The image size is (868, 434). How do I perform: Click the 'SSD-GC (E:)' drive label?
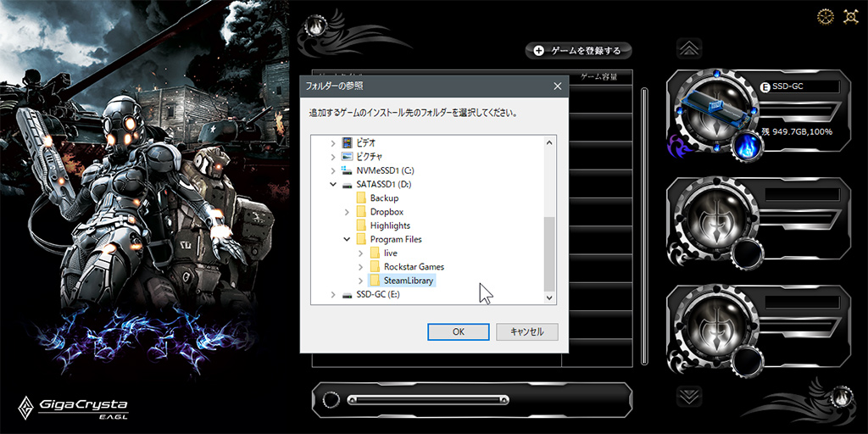pos(378,295)
